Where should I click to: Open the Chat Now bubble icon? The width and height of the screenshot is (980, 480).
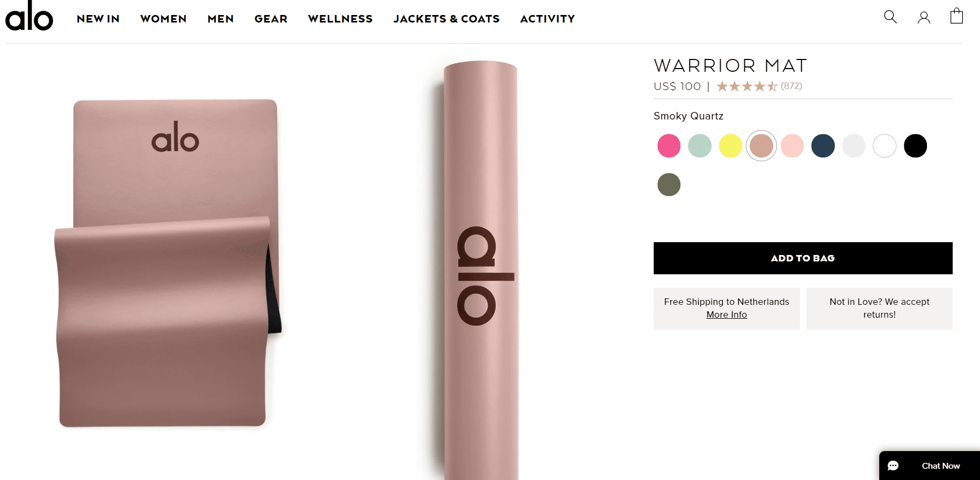893,466
